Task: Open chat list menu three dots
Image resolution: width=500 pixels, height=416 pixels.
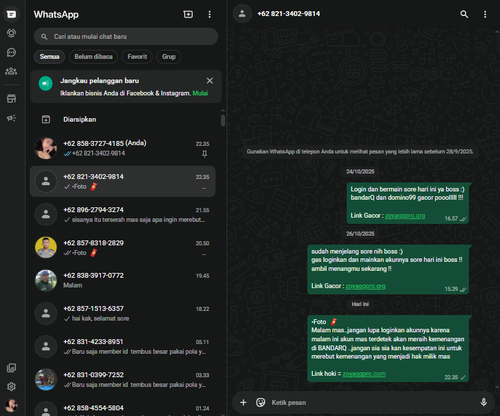Action: click(209, 14)
